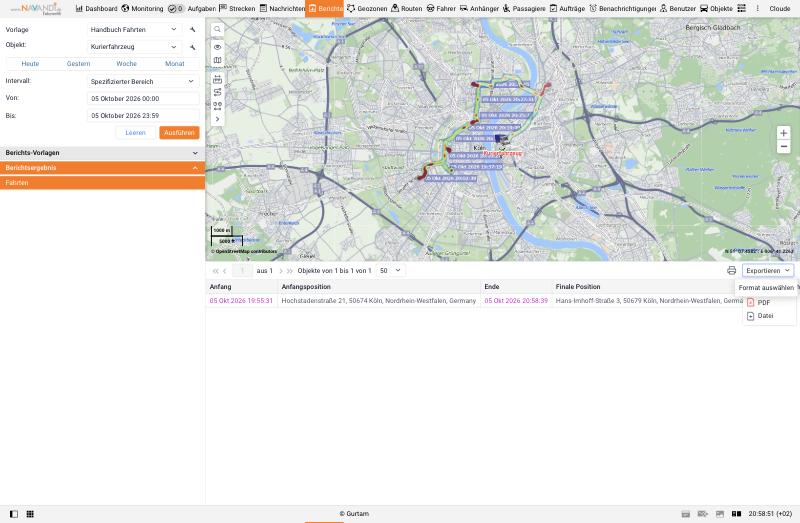This screenshot has width=800, height=523.
Task: Toggle left panel icon in bottom bar
Action: coord(14,514)
